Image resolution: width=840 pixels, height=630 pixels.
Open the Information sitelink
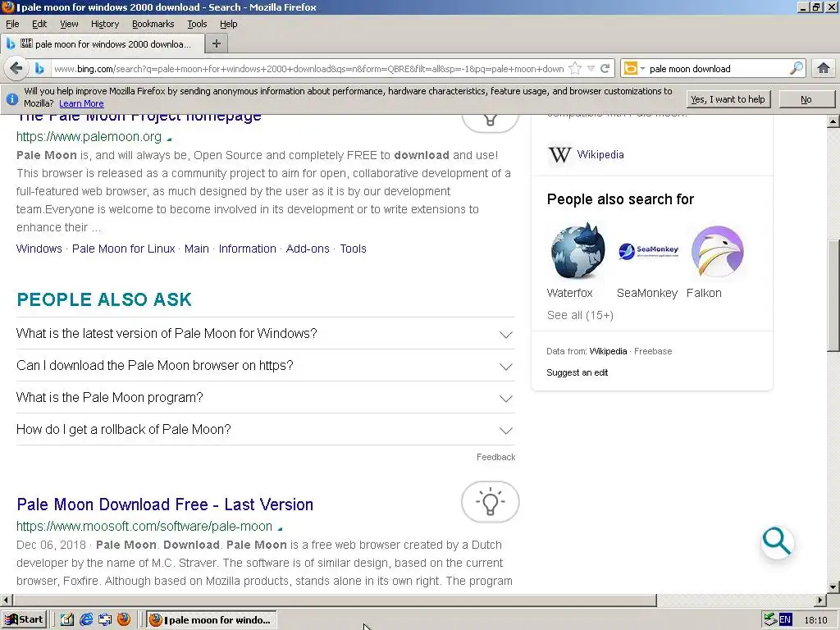pyautogui.click(x=248, y=249)
